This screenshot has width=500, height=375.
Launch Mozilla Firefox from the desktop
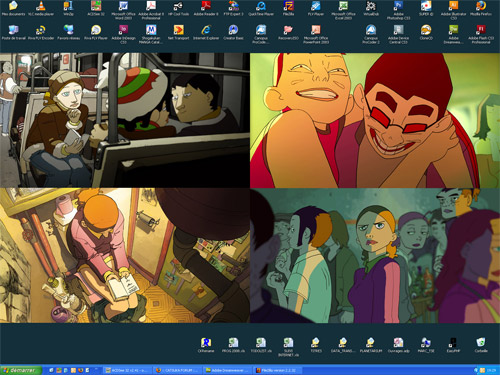point(481,8)
